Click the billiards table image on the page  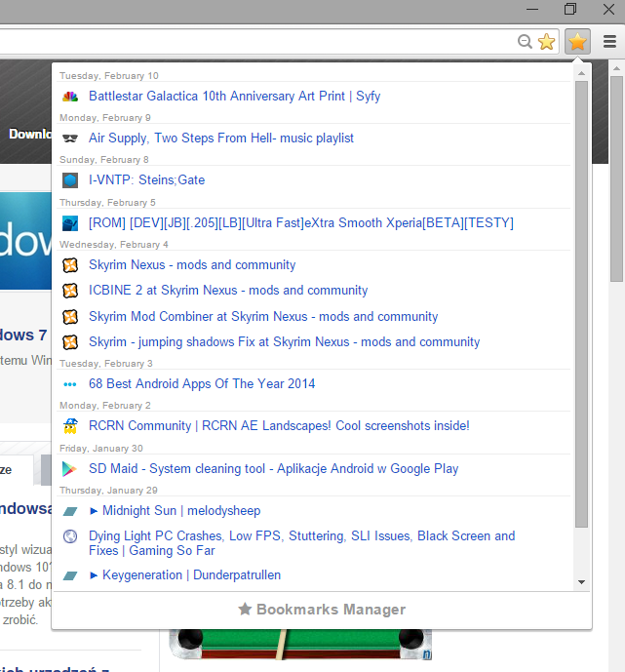tap(300, 645)
